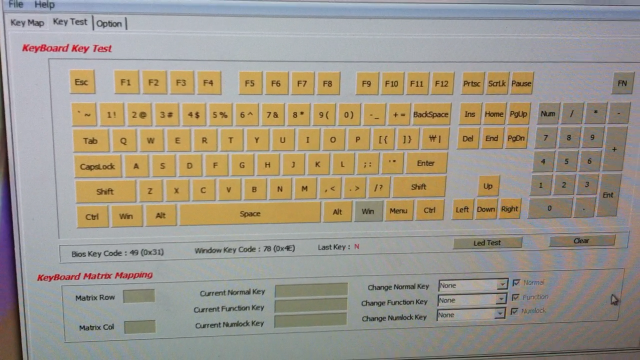The height and width of the screenshot is (360, 640).
Task: Click the Up arrow key
Action: coord(488,186)
